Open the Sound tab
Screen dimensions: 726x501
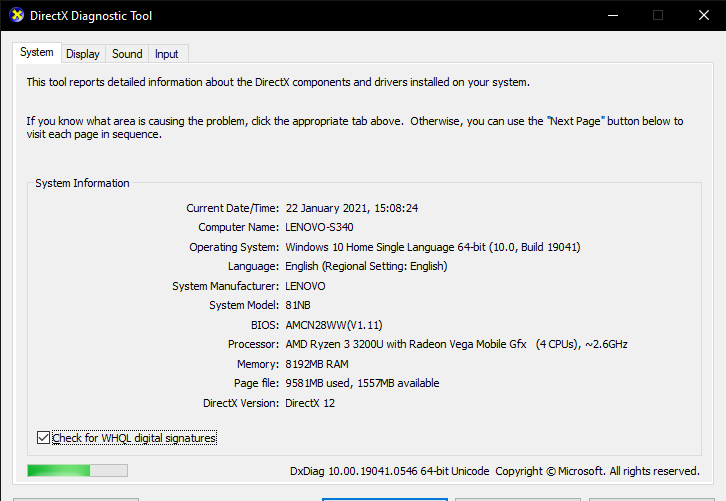click(x=127, y=54)
